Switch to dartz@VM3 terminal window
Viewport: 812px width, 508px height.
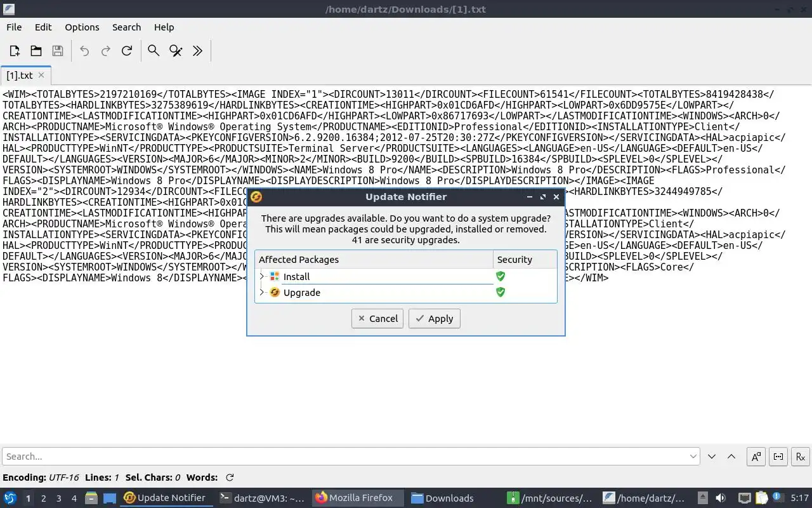(262, 498)
